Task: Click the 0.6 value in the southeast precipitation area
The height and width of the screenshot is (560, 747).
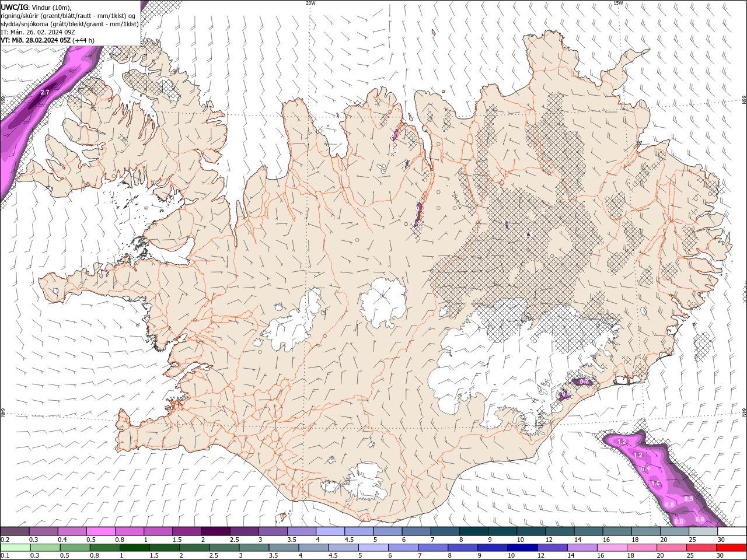Action: (700, 519)
